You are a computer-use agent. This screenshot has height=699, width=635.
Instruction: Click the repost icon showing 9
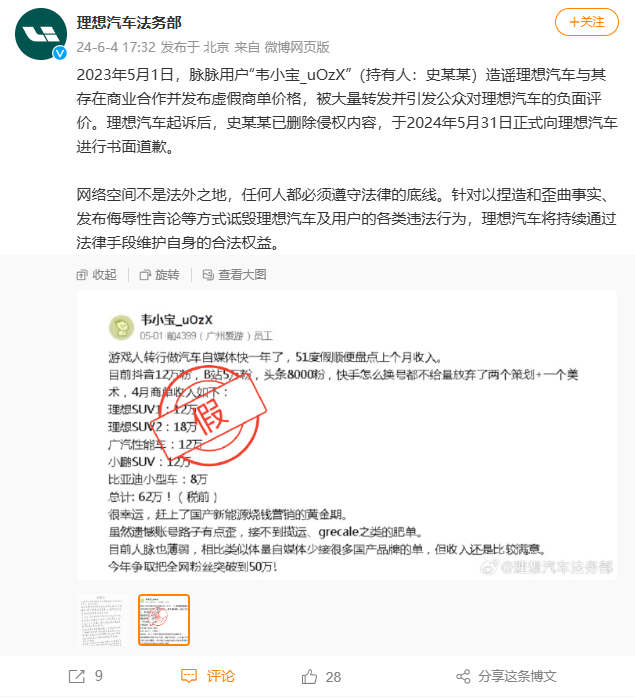click(77, 676)
